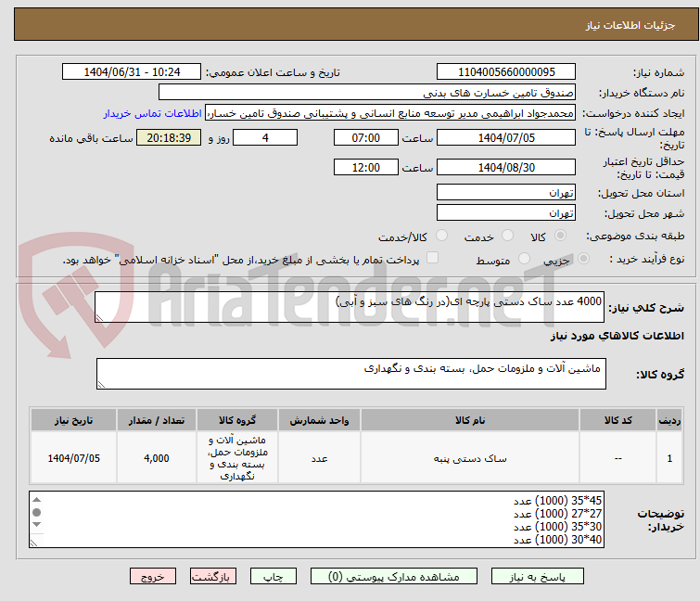The width and height of the screenshot is (700, 601).
Task: Click the شرح کلی نیاز description textbox
Action: click(350, 307)
